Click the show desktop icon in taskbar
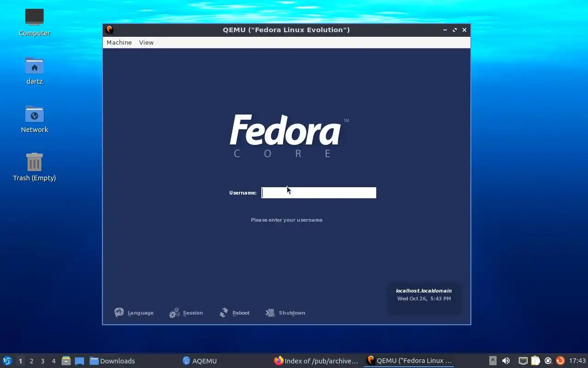Viewport: 588px width, 368px height. coord(79,361)
